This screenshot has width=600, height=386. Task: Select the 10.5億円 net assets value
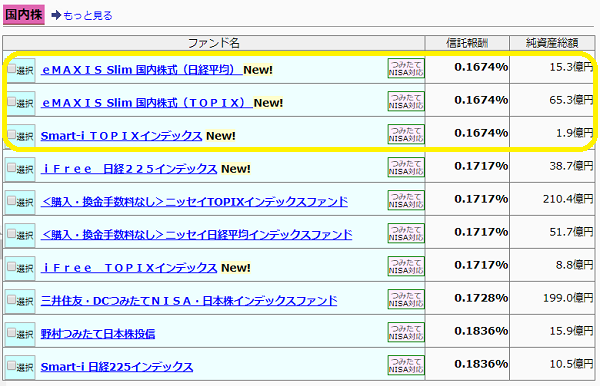click(x=571, y=363)
